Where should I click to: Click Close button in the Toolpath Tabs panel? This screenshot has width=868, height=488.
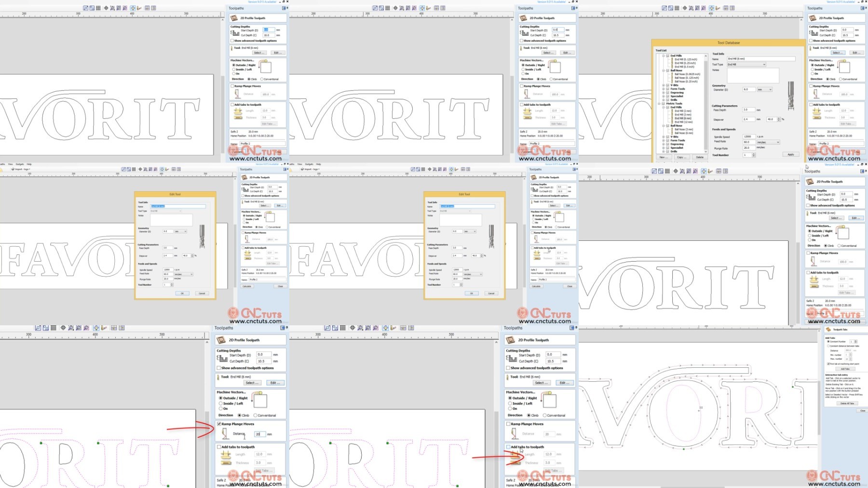coord(862,411)
